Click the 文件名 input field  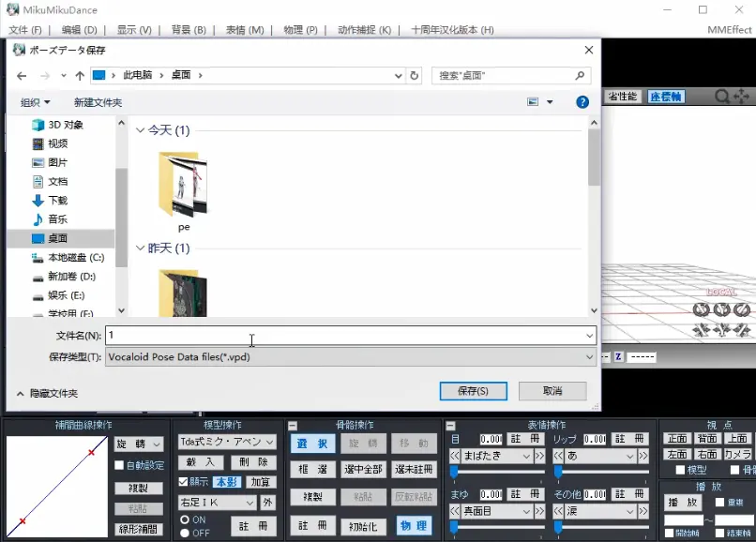(351, 336)
